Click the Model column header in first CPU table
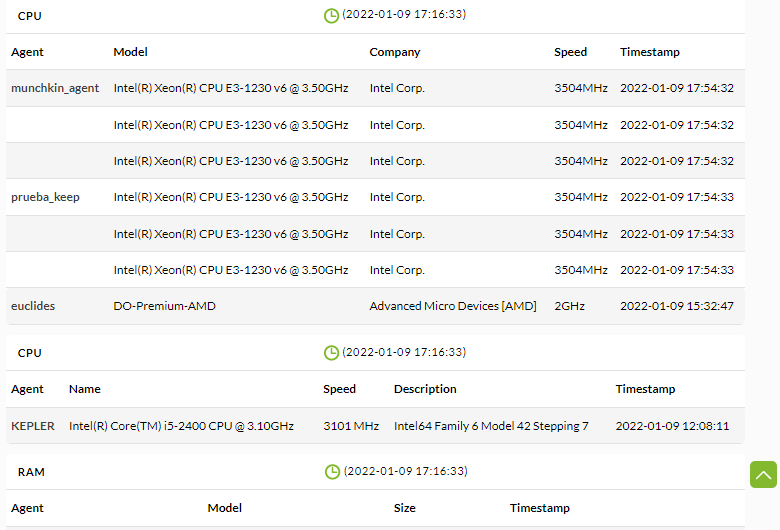The width and height of the screenshot is (780, 530). pyautogui.click(x=130, y=52)
